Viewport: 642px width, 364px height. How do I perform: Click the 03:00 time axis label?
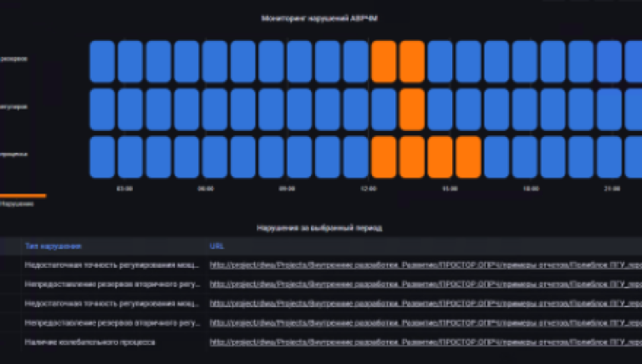click(125, 190)
